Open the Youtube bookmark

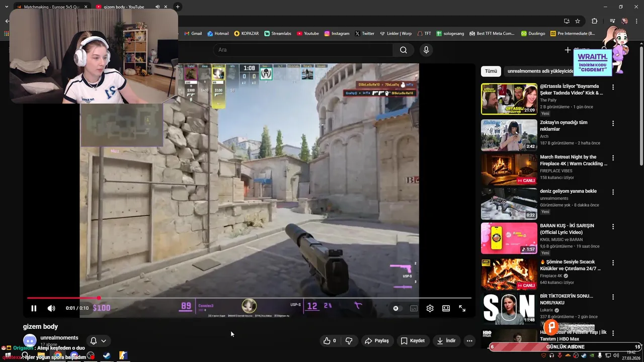(308, 33)
